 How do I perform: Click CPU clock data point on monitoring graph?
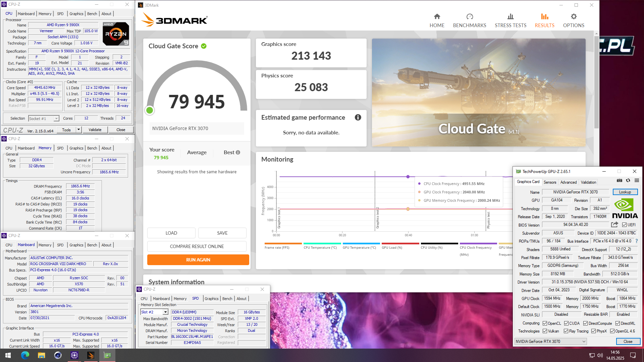coord(408,177)
